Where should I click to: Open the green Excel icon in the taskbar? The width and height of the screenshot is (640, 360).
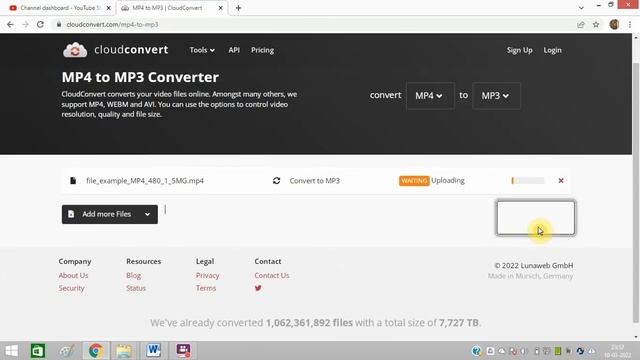[38, 351]
